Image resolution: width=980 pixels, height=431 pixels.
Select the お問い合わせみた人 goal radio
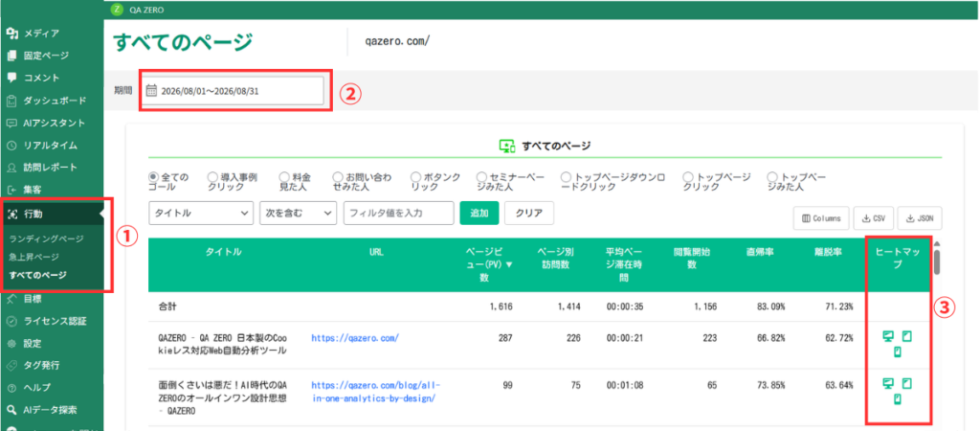[338, 177]
